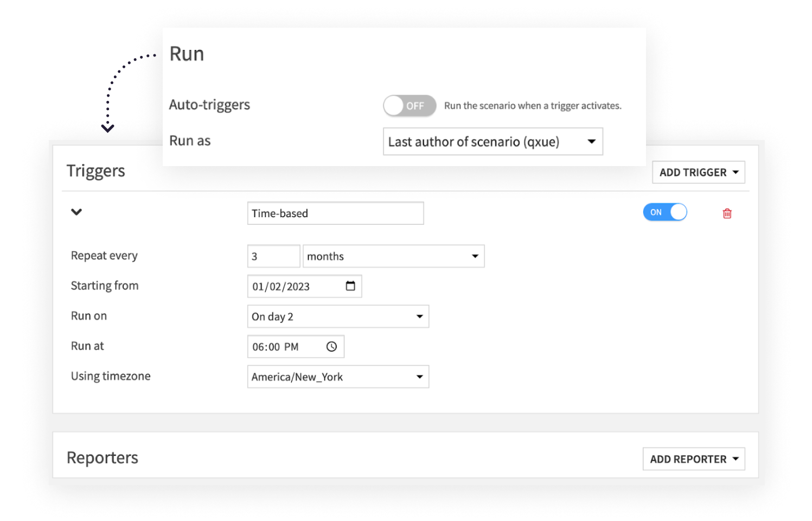This screenshot has height=521, width=812.
Task: Open the months unit dropdown
Action: pos(393,256)
